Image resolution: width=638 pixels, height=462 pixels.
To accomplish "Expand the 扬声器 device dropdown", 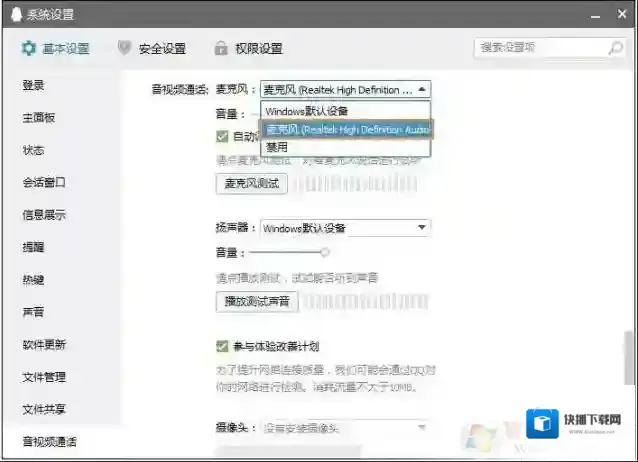I will point(421,228).
